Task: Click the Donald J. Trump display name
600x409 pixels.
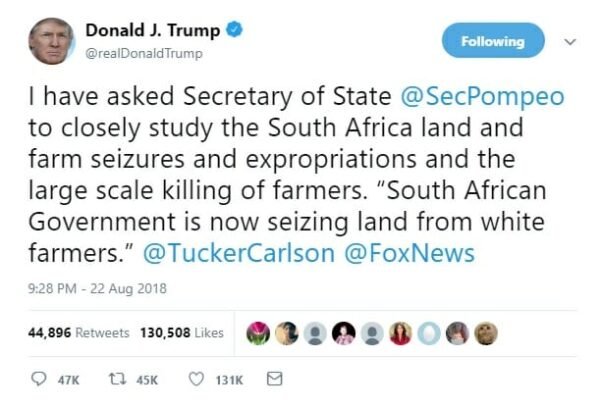Action: tap(153, 30)
